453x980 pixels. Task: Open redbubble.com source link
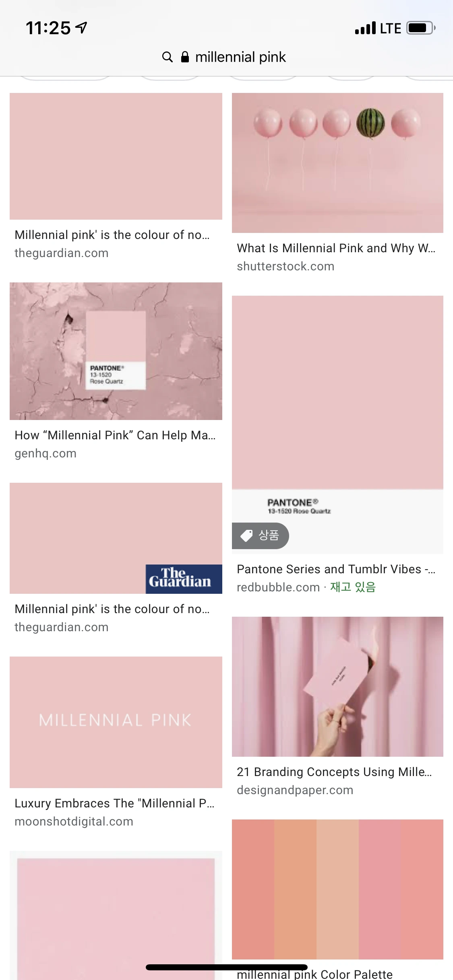278,587
